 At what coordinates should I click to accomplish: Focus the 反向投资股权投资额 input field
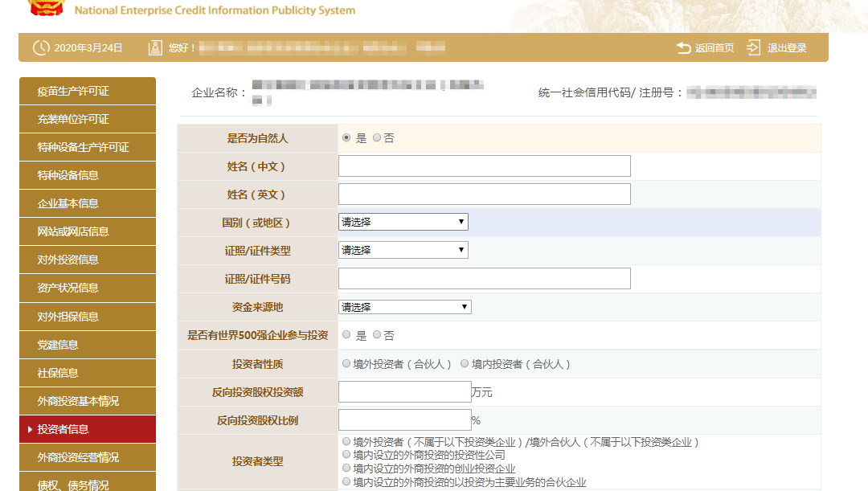(405, 392)
